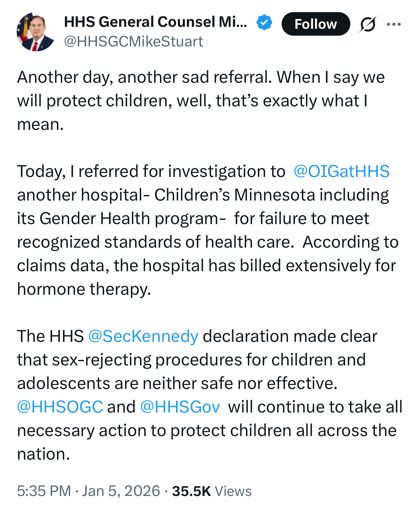
Task: Click the 5:35 PM Jan 5, 2026 timestamp
Action: 88,491
